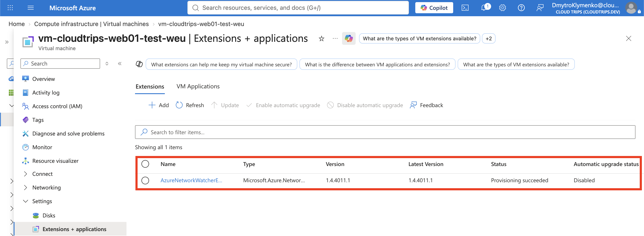
Task: Go to Home breadcrumb
Action: tap(16, 24)
